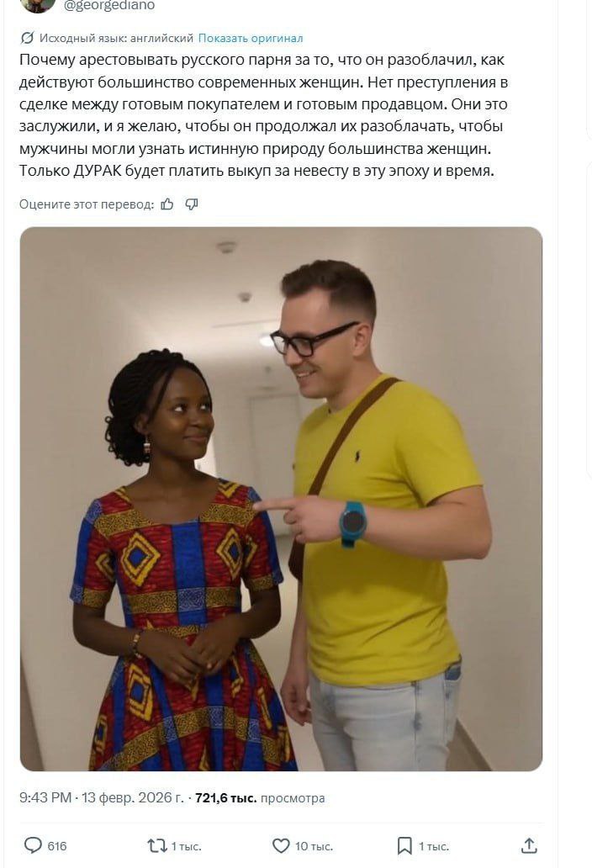The width and height of the screenshot is (592, 868).
Task: Click the 9:43 PM timestamp
Action: tap(45, 797)
